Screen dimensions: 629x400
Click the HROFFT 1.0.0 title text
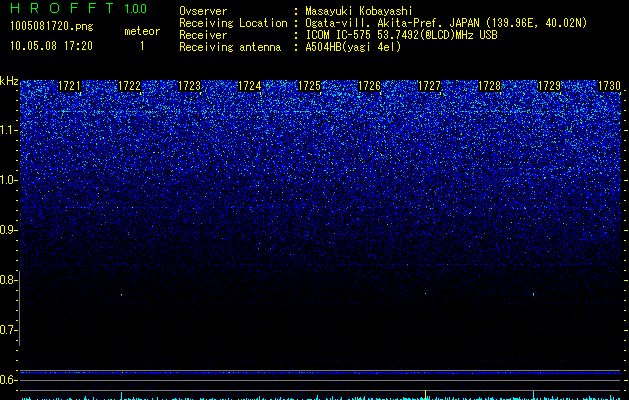point(79,8)
